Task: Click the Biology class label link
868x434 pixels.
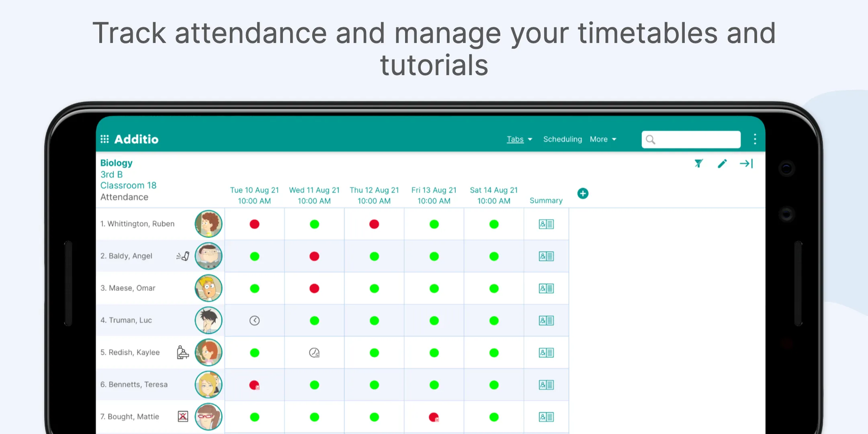Action: tap(116, 162)
